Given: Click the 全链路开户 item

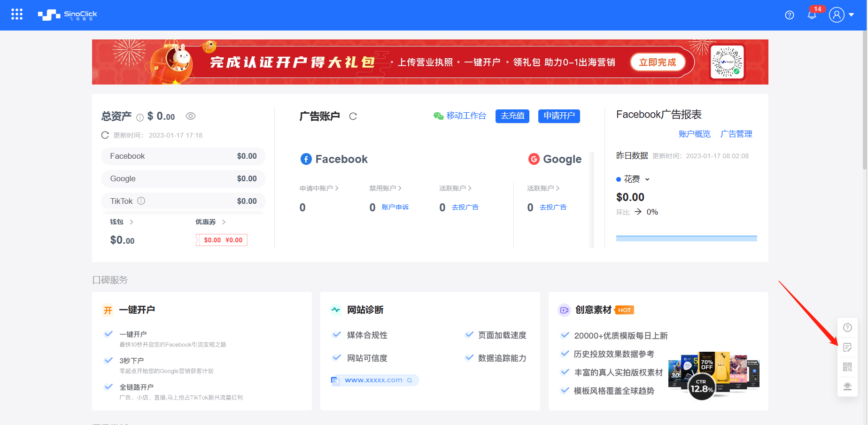Looking at the screenshot, I should click(136, 387).
